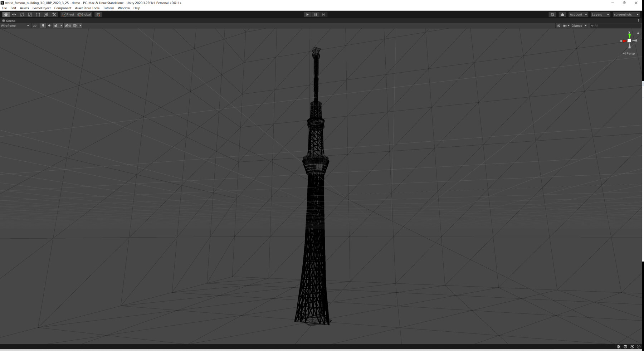Switch Global to Local coordinates

click(84, 14)
